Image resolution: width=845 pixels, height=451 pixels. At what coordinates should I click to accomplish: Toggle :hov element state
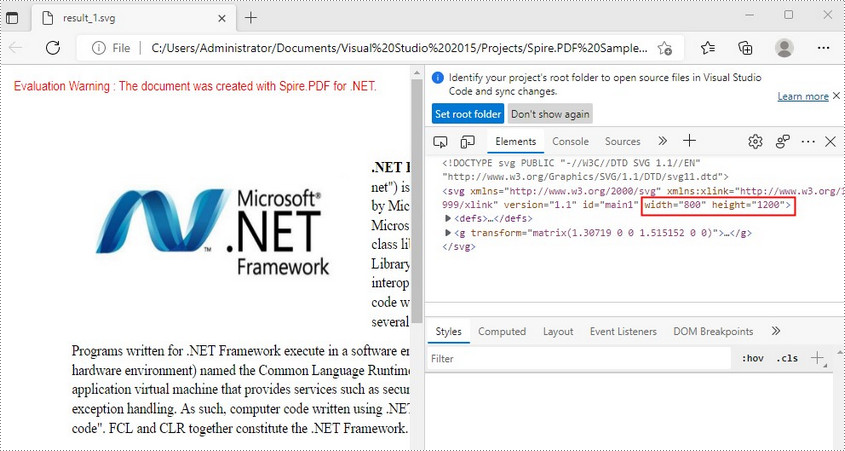[x=752, y=359]
